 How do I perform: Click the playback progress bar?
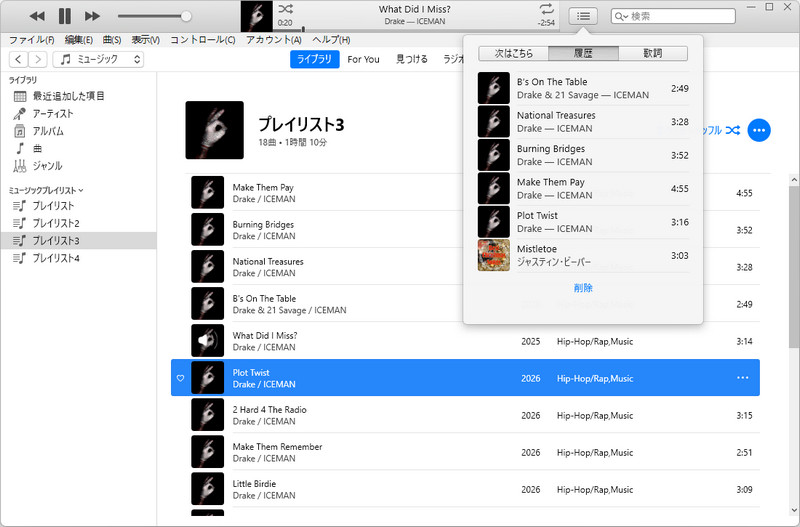pyautogui.click(x=418, y=30)
